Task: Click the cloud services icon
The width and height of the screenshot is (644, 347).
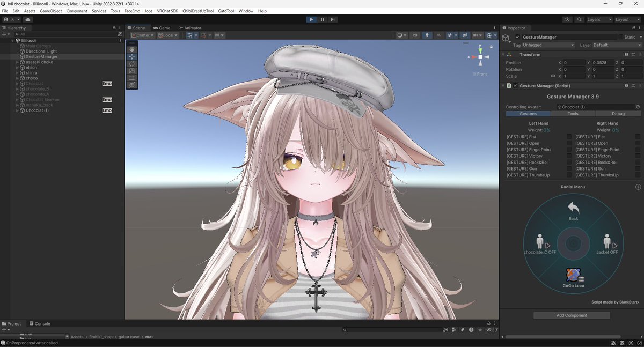Action: 28,19
